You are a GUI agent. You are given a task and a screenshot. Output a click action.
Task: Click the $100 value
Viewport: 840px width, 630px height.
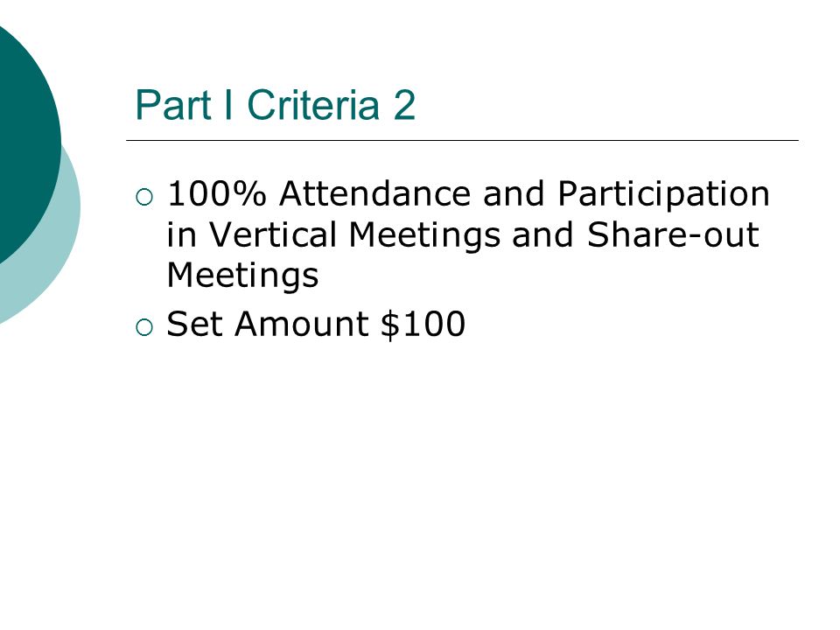click(423, 324)
